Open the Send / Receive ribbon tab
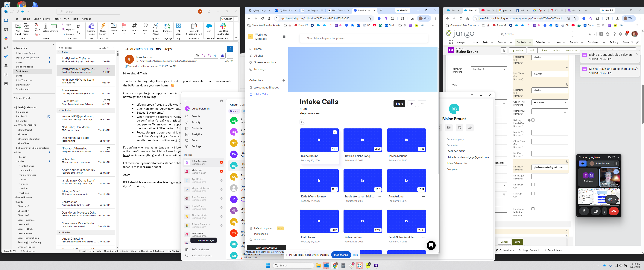Viewport: 644px width, 270px height. pos(42,19)
